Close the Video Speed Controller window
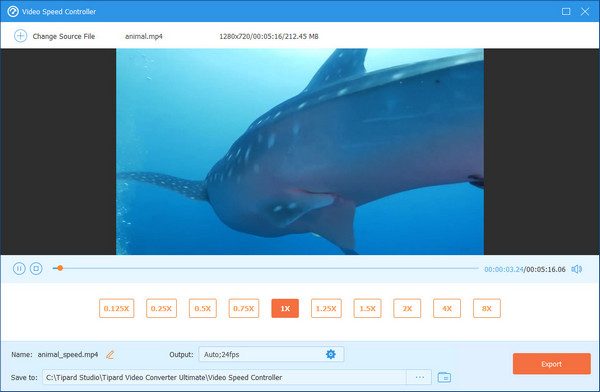Image resolution: width=600 pixels, height=392 pixels. click(585, 11)
